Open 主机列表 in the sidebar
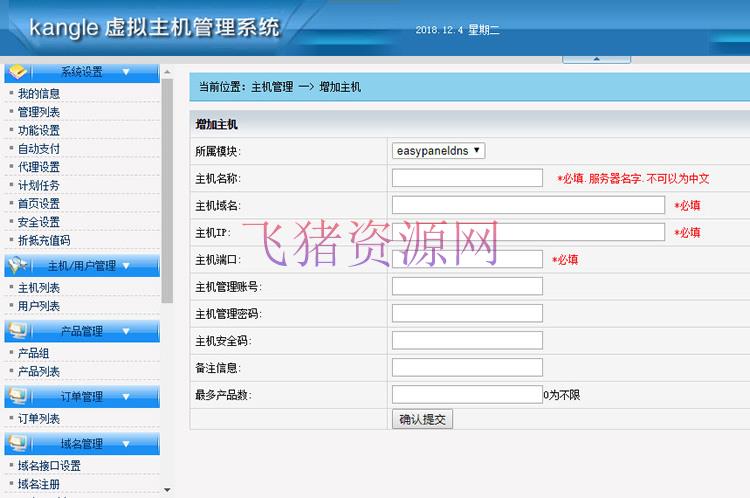The height and width of the screenshot is (498, 750). coord(39,288)
